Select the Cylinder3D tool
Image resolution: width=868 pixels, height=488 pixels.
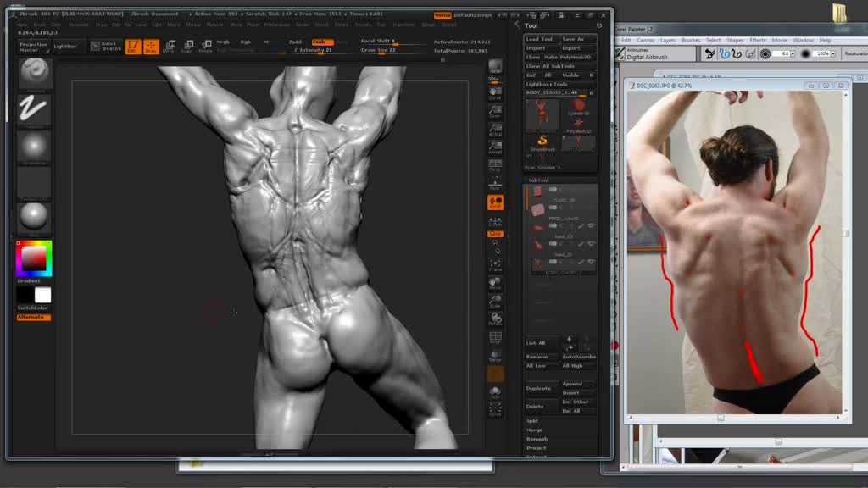click(578, 107)
